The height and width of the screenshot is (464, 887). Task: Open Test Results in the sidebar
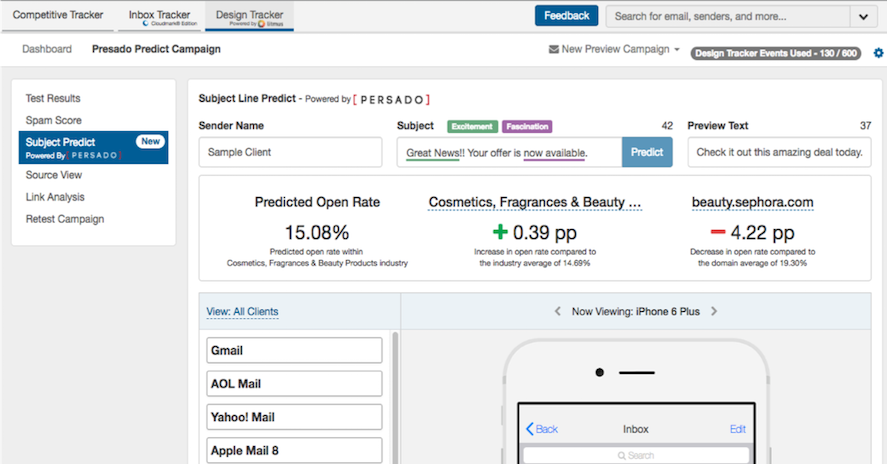(53, 98)
